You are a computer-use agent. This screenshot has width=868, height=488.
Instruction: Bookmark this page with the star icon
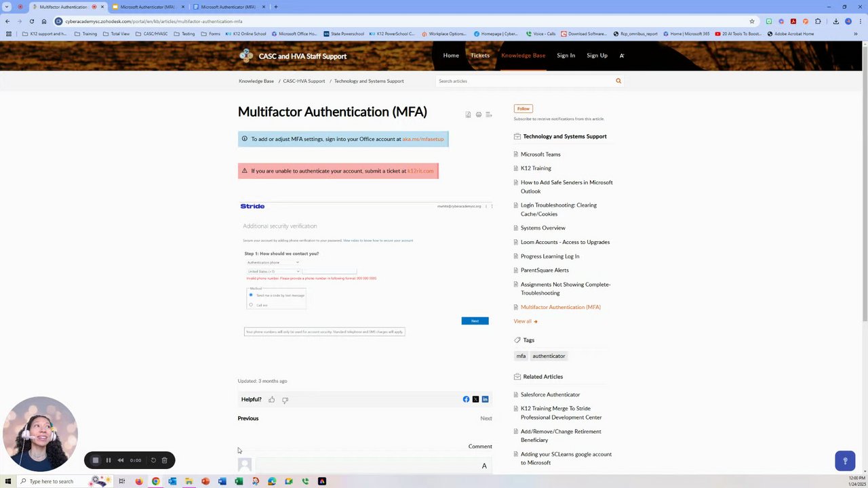point(752,21)
